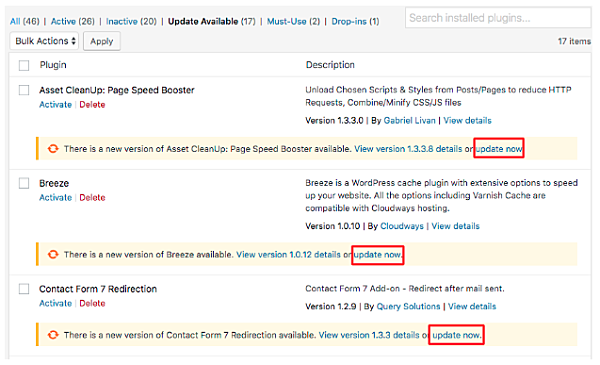Show the Active (26) plugins filter

[x=73, y=21]
